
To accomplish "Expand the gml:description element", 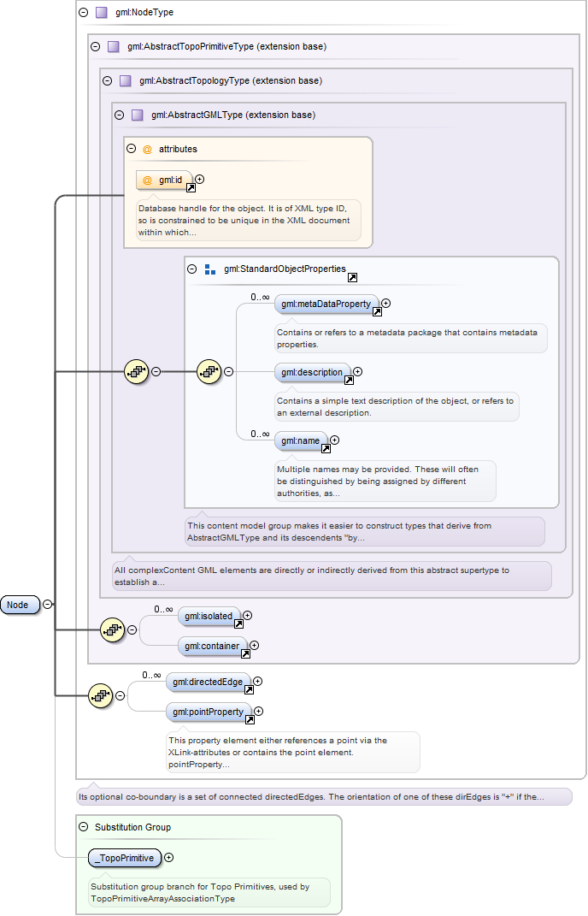I will [x=358, y=371].
